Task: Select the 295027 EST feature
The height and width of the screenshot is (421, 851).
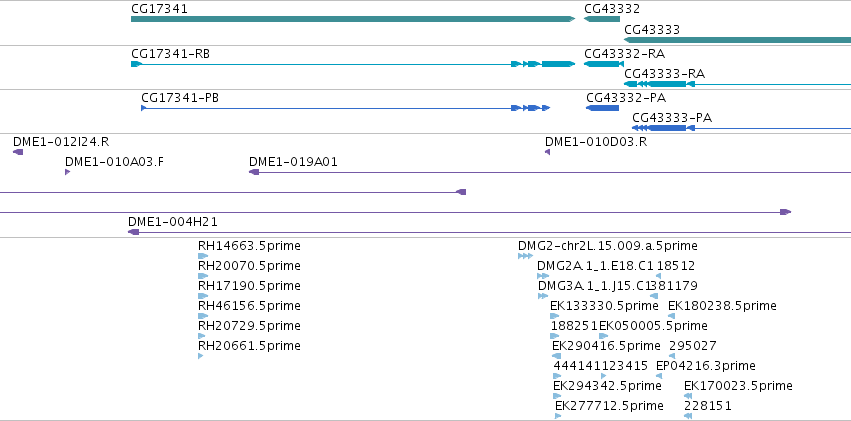Action: point(673,356)
